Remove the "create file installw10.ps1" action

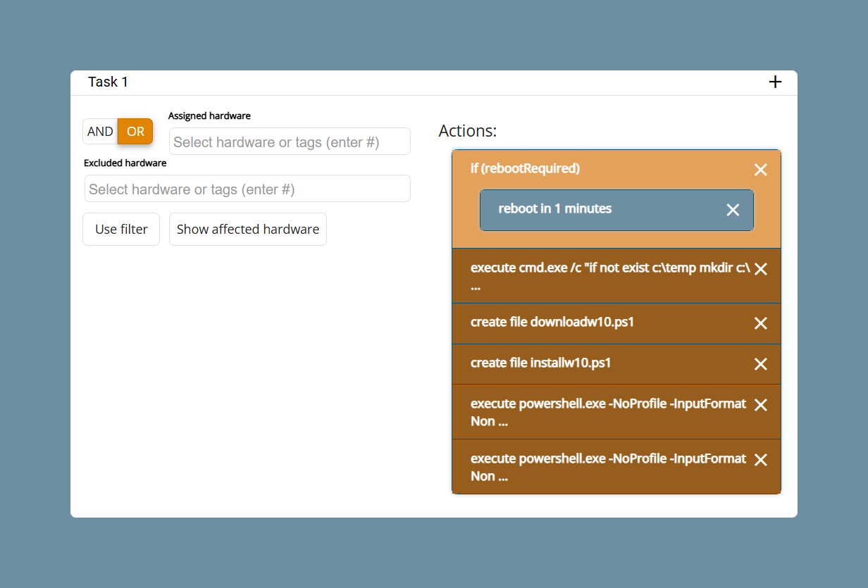pyautogui.click(x=760, y=364)
